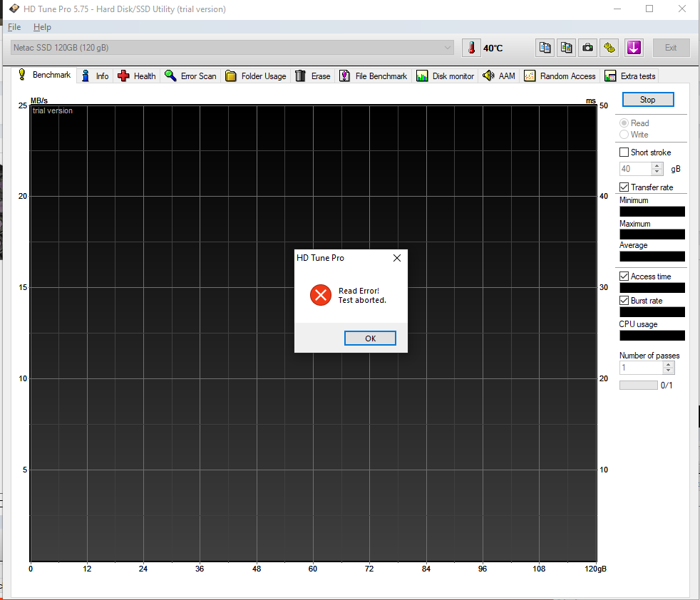This screenshot has width=700, height=600.
Task: Click OK in the Read Error dialog
Action: 370,338
